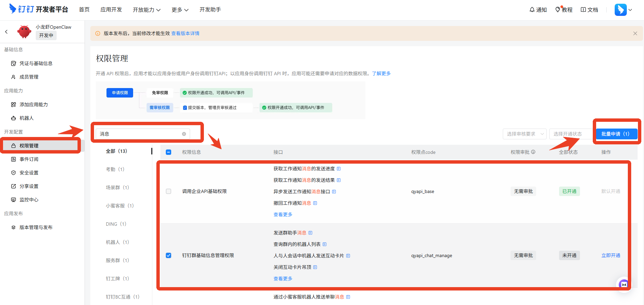Go to 应用开发 in top navigation
The width and height of the screenshot is (644, 305).
click(111, 10)
